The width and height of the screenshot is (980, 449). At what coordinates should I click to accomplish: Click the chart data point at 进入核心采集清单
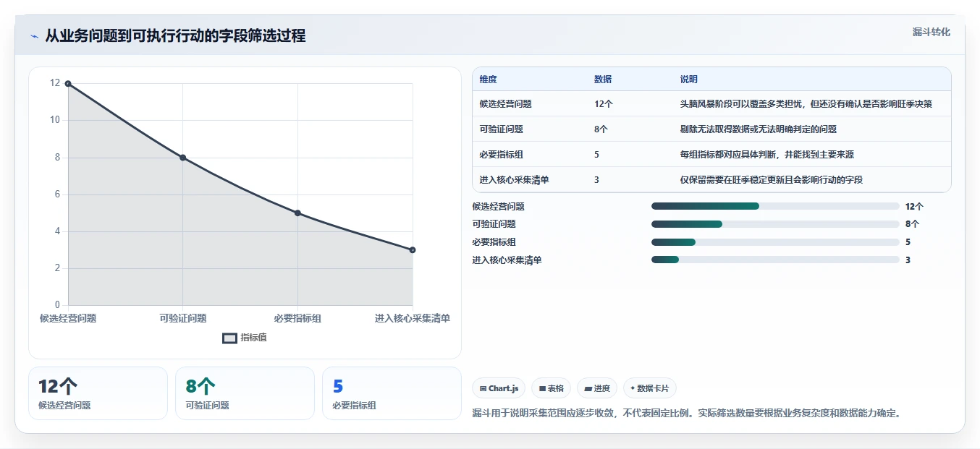pyautogui.click(x=413, y=250)
